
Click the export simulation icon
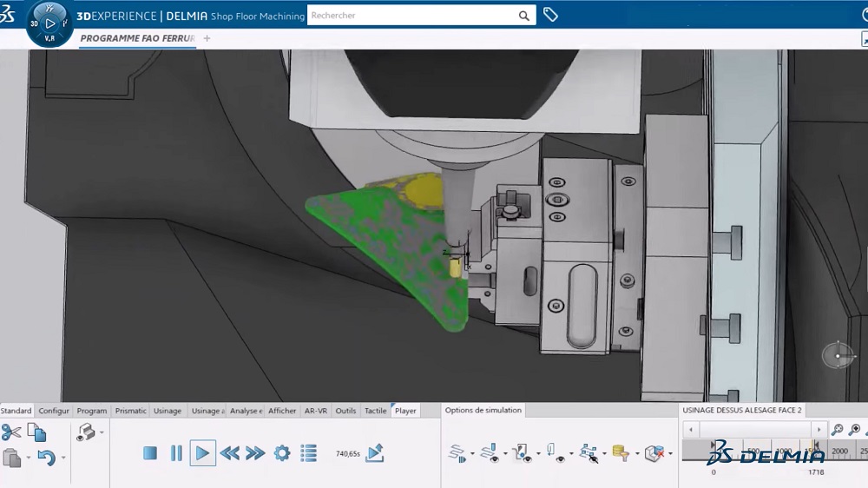(375, 452)
